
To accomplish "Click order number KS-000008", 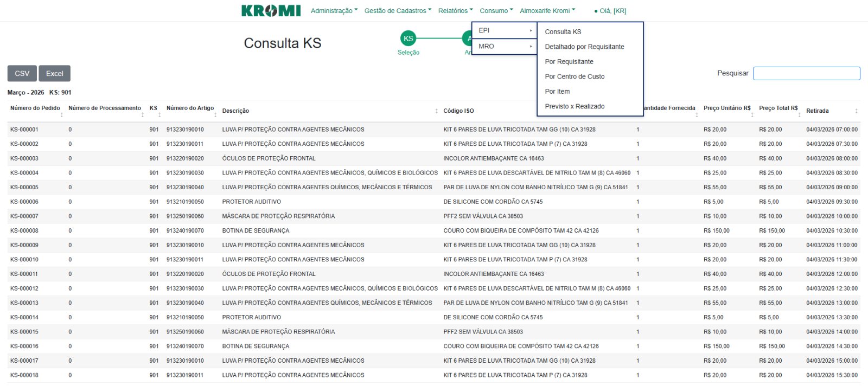I will 24,230.
